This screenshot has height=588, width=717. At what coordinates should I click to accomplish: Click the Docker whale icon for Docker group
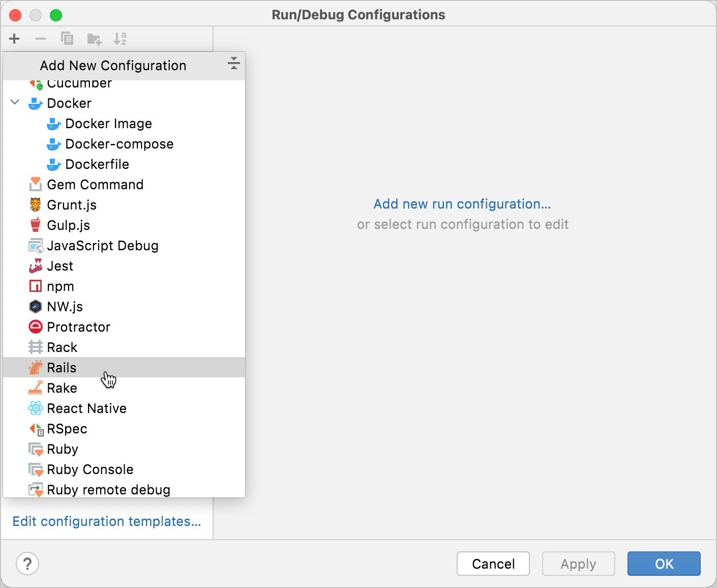36,103
